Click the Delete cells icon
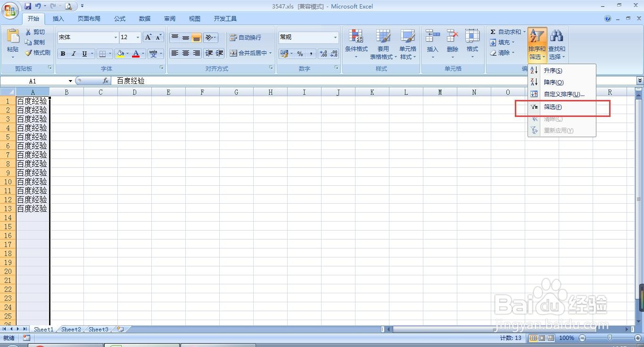Image resolution: width=644 pixels, height=347 pixels. coord(453,36)
